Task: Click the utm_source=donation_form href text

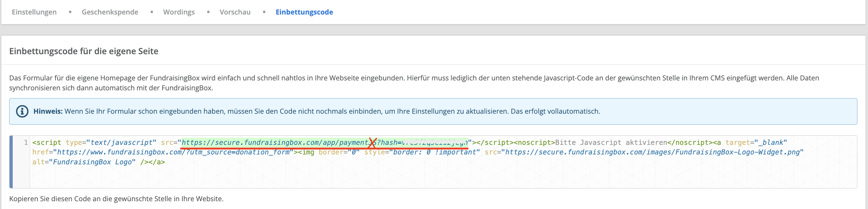Action: 173,152
